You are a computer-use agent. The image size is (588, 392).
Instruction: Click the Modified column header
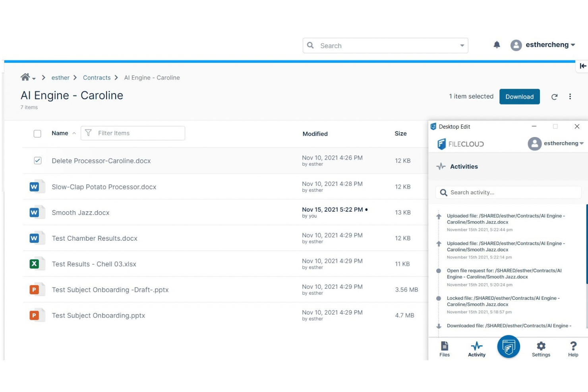click(x=315, y=134)
